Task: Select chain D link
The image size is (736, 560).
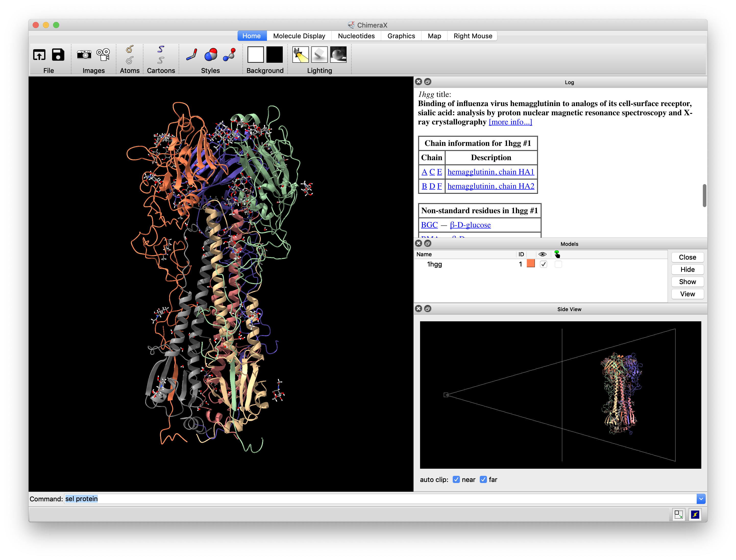Action: click(x=432, y=186)
